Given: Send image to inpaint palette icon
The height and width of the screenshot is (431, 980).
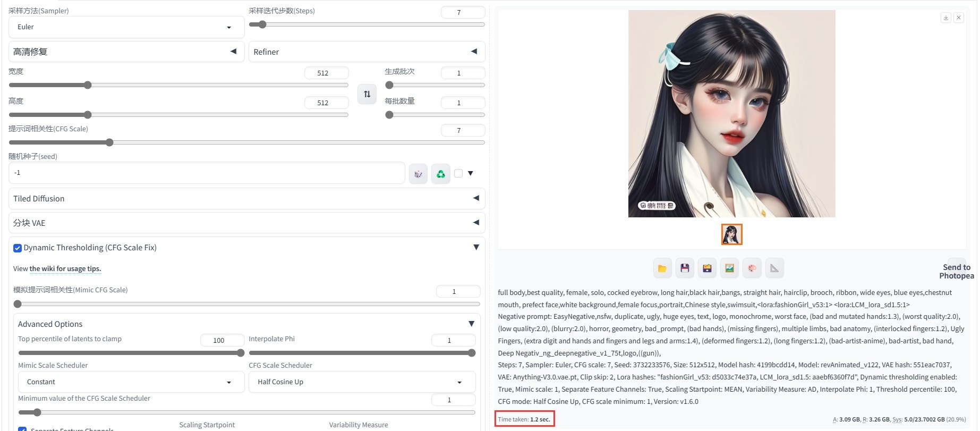Looking at the screenshot, I should 752,268.
